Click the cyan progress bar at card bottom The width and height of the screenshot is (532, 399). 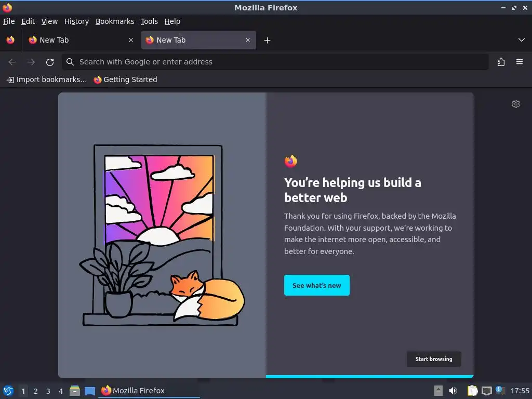(369, 376)
